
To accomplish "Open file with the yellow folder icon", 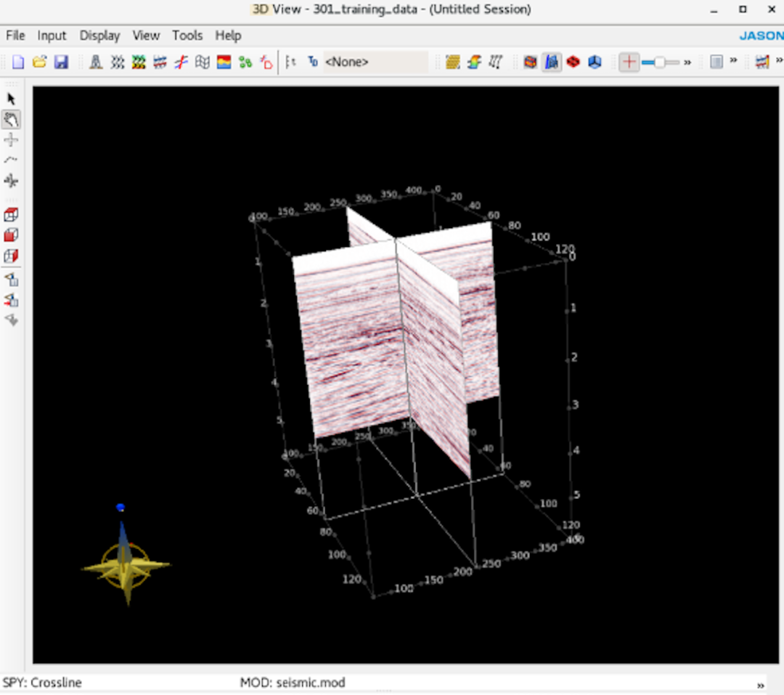I will pos(39,62).
